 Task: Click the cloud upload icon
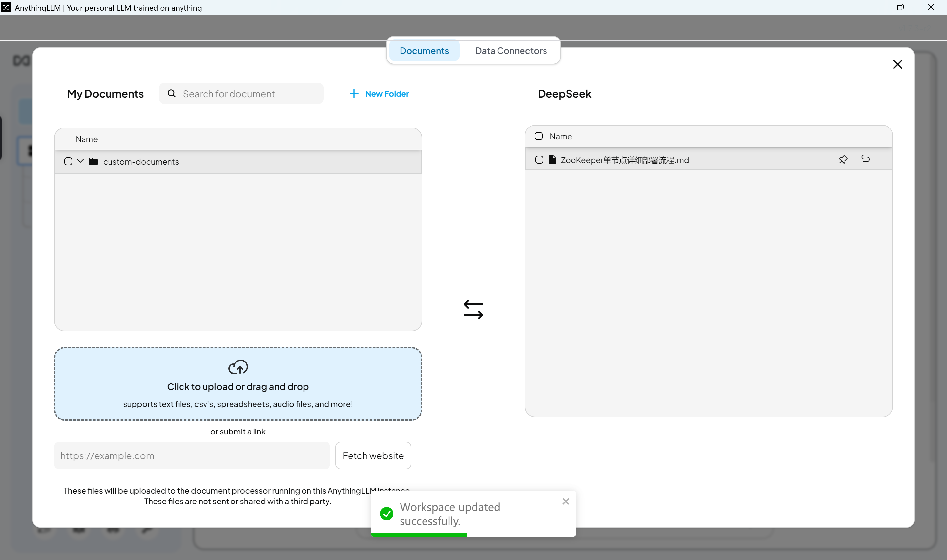238,367
